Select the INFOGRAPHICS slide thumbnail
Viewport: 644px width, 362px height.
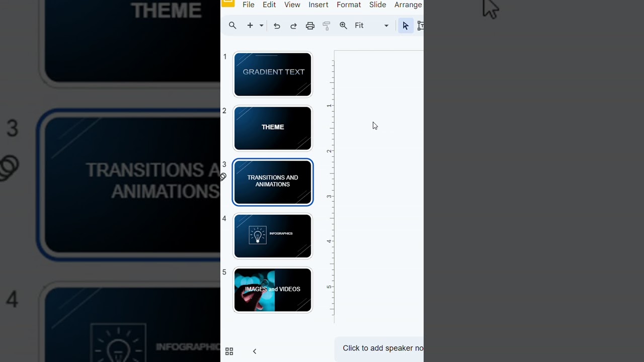(x=273, y=236)
